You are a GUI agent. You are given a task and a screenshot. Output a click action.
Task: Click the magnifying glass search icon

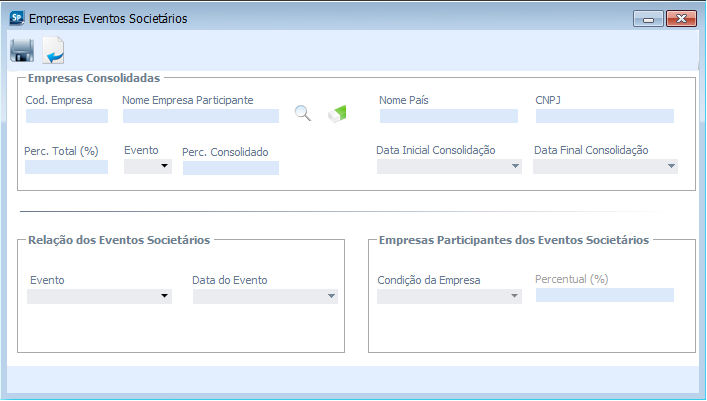(303, 114)
